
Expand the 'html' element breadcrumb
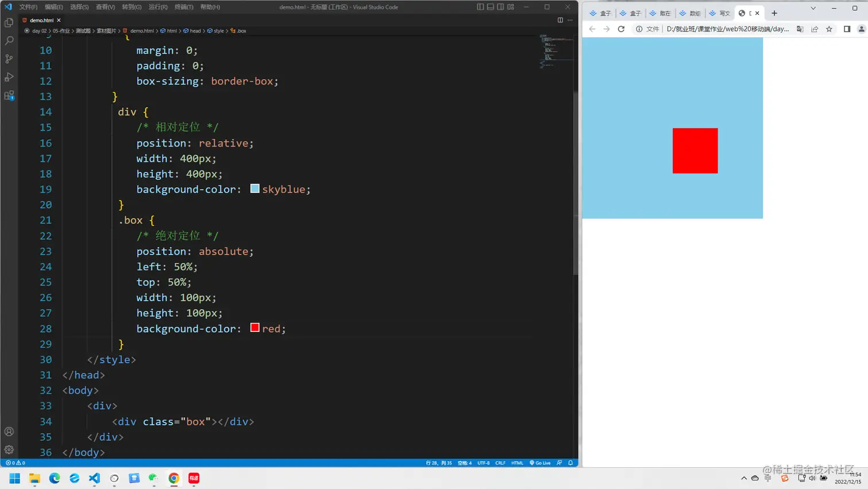click(x=169, y=31)
